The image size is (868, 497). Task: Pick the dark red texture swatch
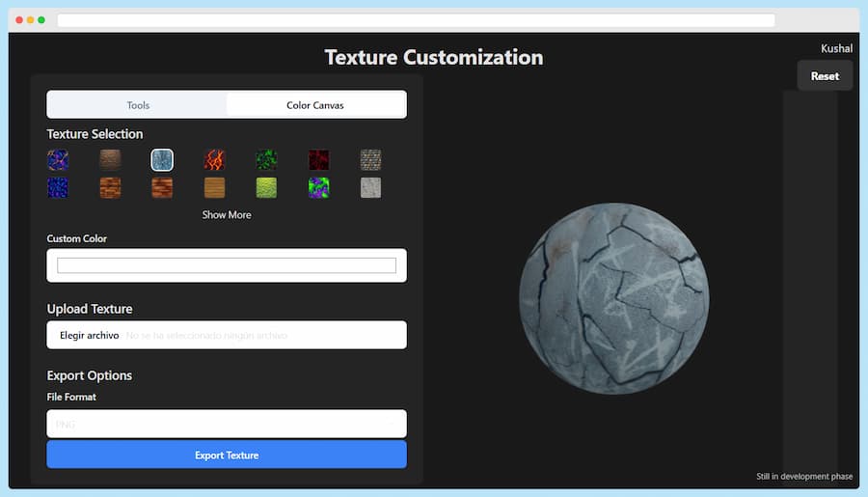tap(318, 160)
